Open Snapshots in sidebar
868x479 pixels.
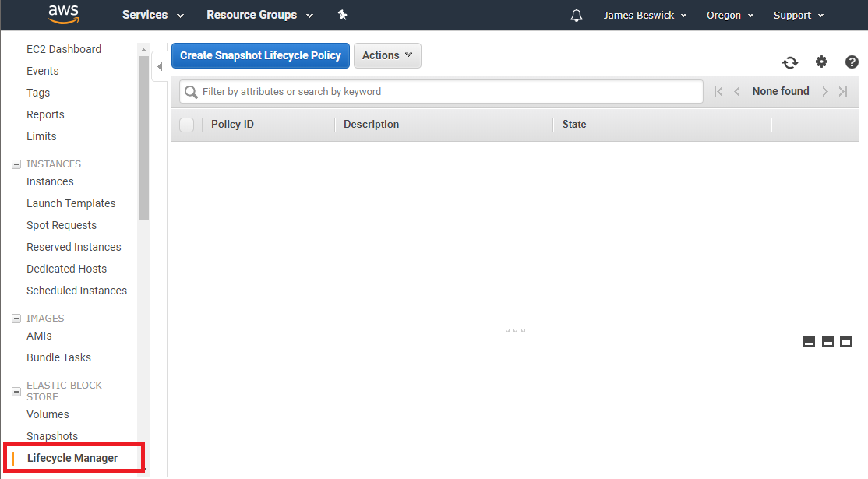52,436
